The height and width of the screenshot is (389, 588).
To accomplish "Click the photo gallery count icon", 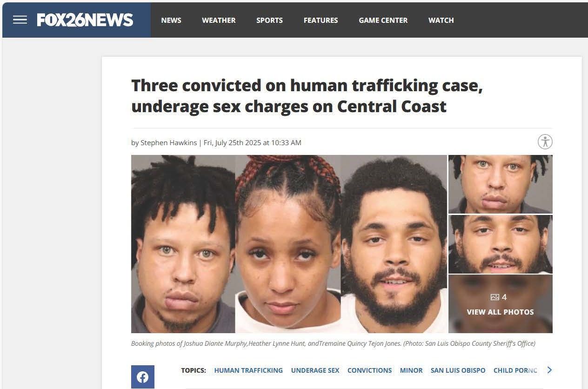I will 495,297.
